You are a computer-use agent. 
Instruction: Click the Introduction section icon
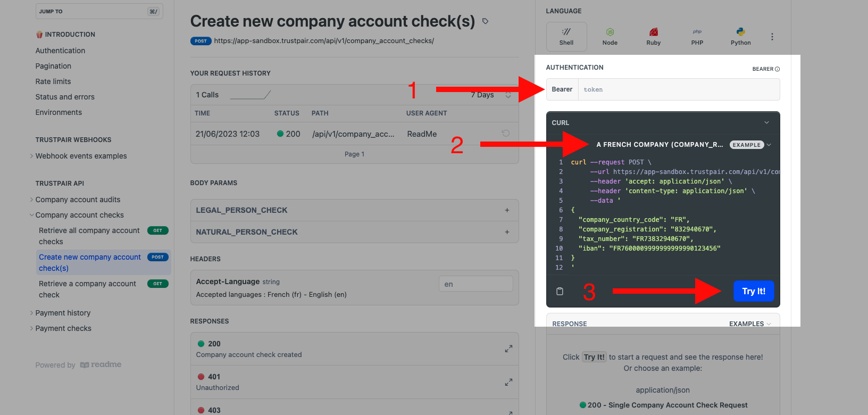pyautogui.click(x=39, y=35)
